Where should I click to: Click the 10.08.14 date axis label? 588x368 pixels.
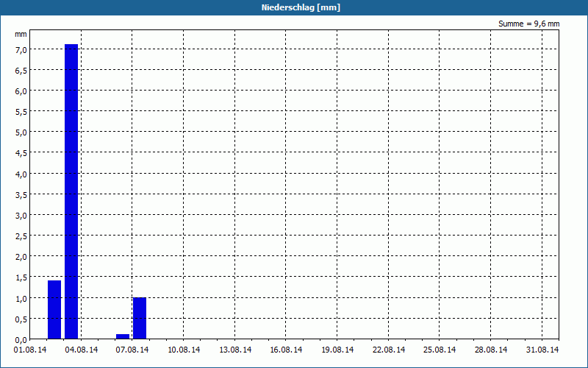[184, 350]
